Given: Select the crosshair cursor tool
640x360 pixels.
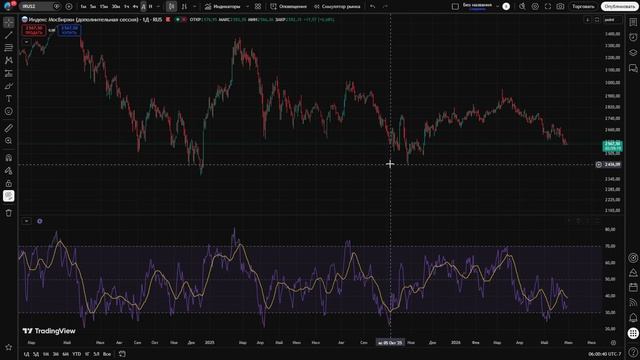Looking at the screenshot, I should (9, 22).
